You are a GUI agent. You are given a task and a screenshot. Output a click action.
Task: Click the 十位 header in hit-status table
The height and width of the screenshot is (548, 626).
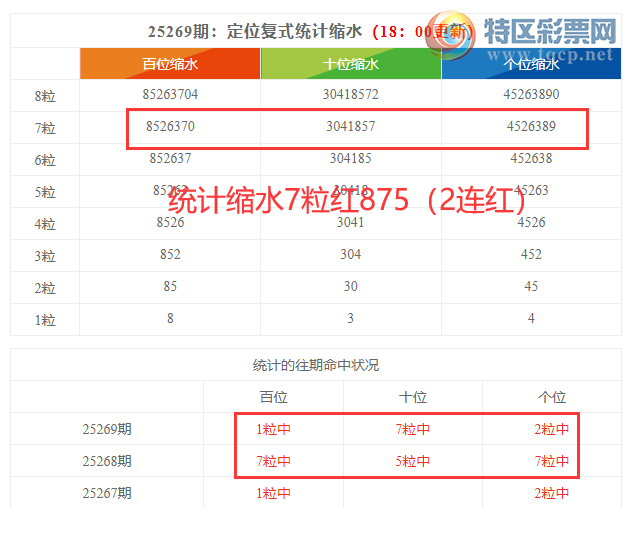click(413, 397)
